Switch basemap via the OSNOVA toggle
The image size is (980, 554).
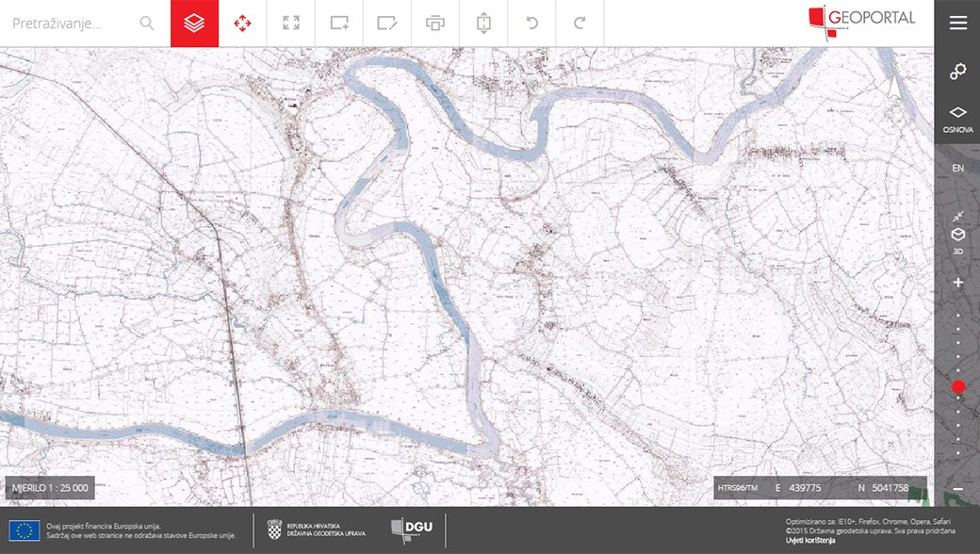(957, 118)
